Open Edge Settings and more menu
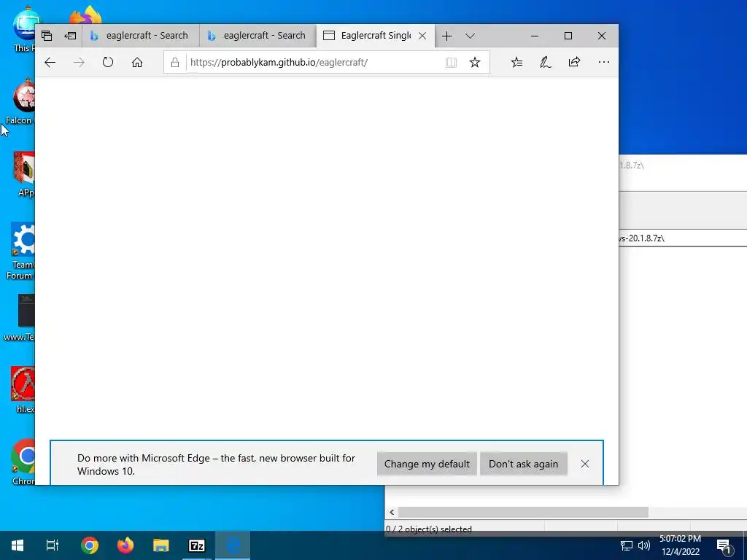Screen dimensions: 747x560 [x=603, y=62]
